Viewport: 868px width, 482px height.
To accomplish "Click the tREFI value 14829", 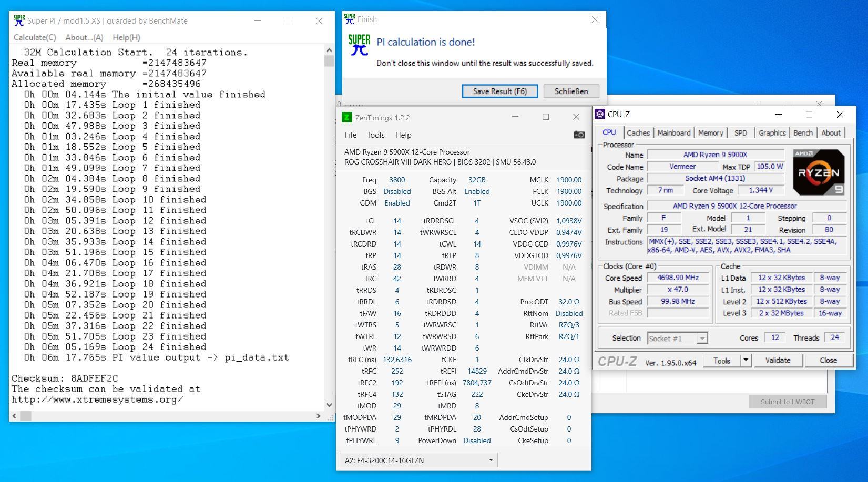I will (x=477, y=371).
